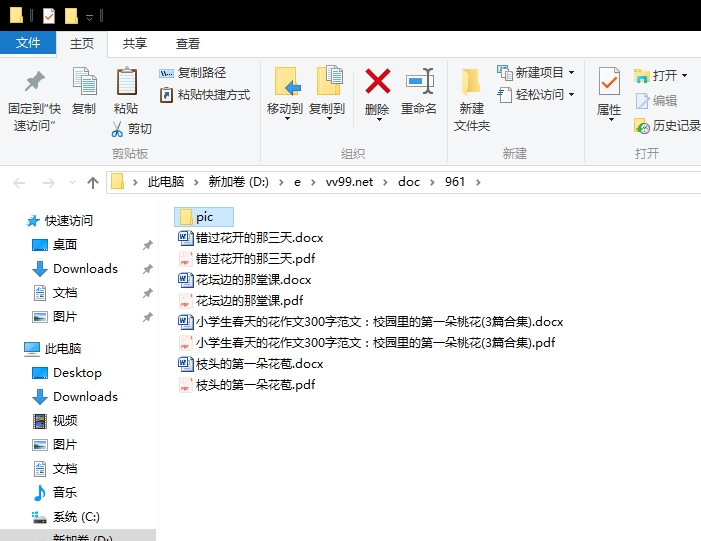
Task: Click the 961 breadcrumb segment
Action: point(455,182)
